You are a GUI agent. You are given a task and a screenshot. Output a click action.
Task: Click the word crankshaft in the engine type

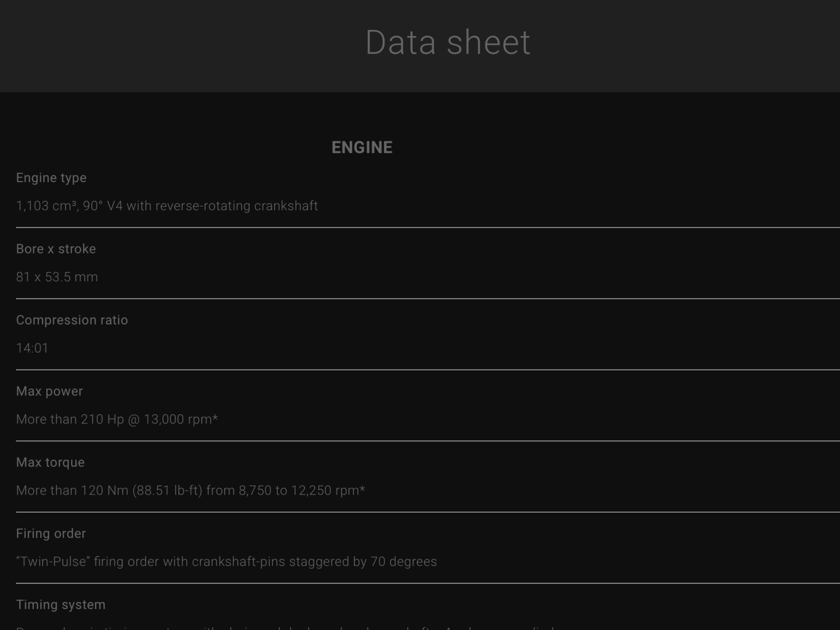pos(286,205)
